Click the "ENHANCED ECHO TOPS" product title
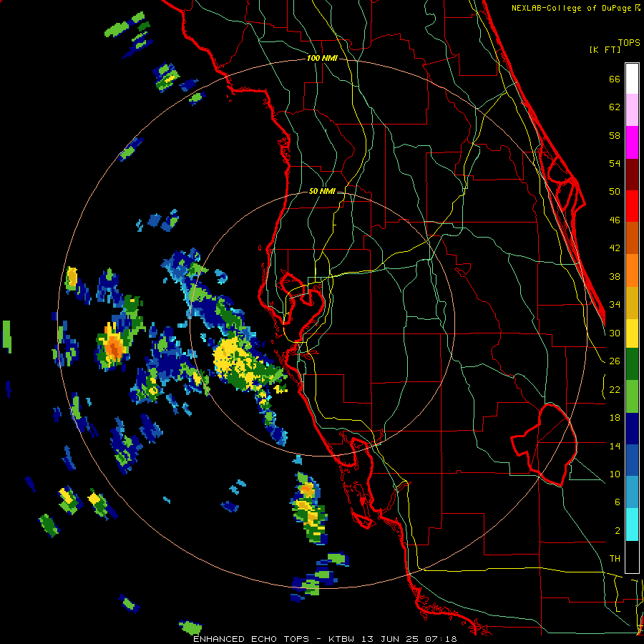 (251, 639)
